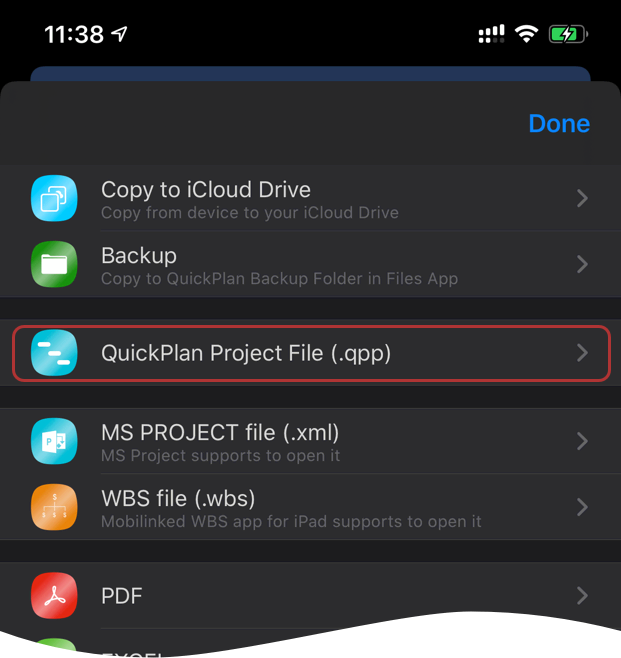Tap the Copy to iCloud Drive icon
The image size is (621, 658).
[x=54, y=198]
